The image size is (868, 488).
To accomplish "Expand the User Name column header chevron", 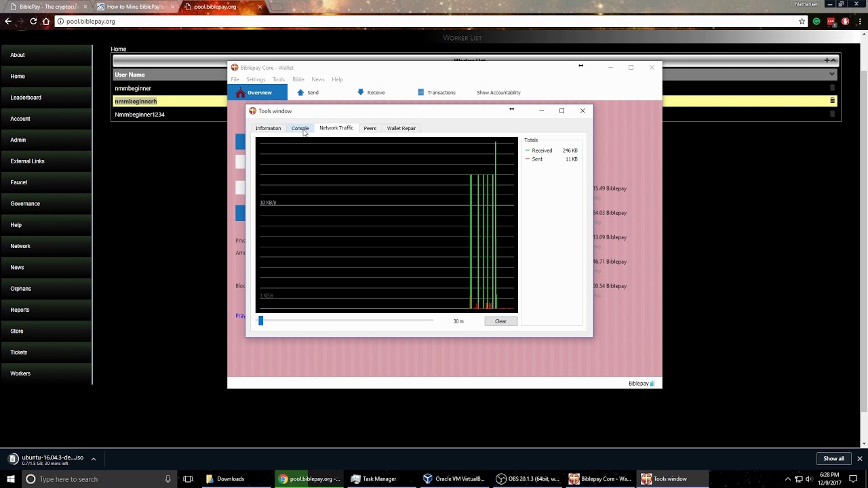I will point(832,74).
